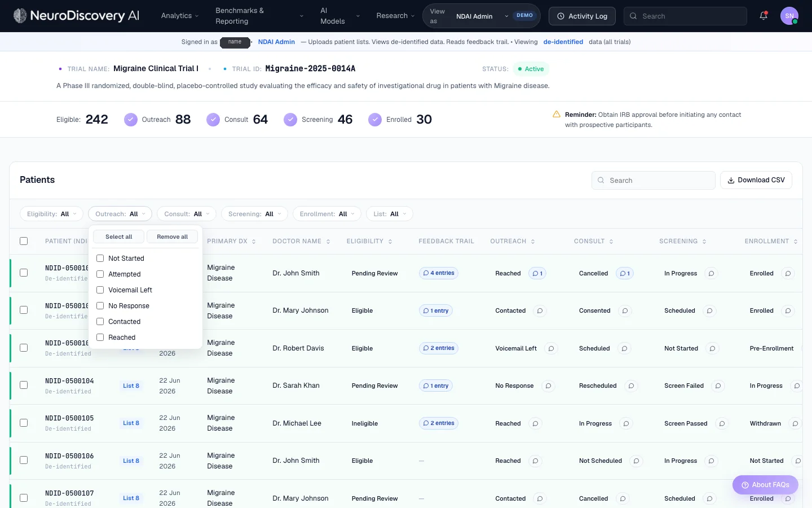
Task: Open the notifications bell
Action: click(x=764, y=16)
